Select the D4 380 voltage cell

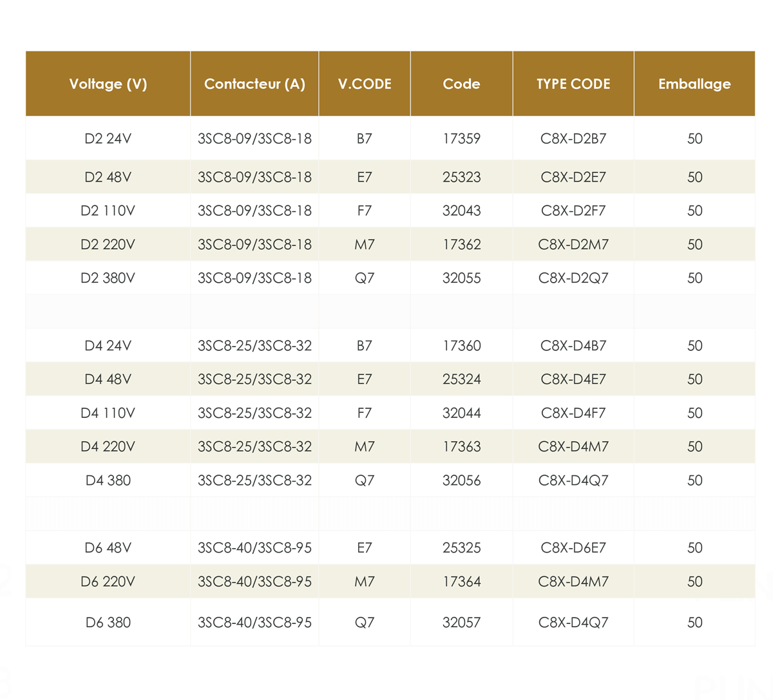(108, 480)
